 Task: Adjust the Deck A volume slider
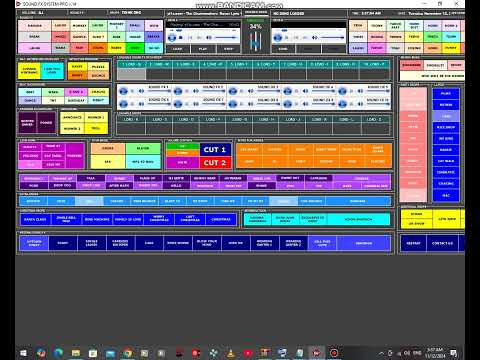click(x=226, y=38)
